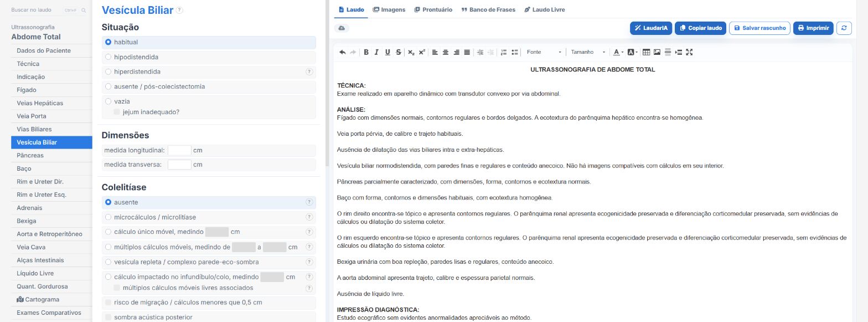Maximize the editor to fullscreen
Image resolution: width=868 pixels, height=322 pixels.
(689, 52)
